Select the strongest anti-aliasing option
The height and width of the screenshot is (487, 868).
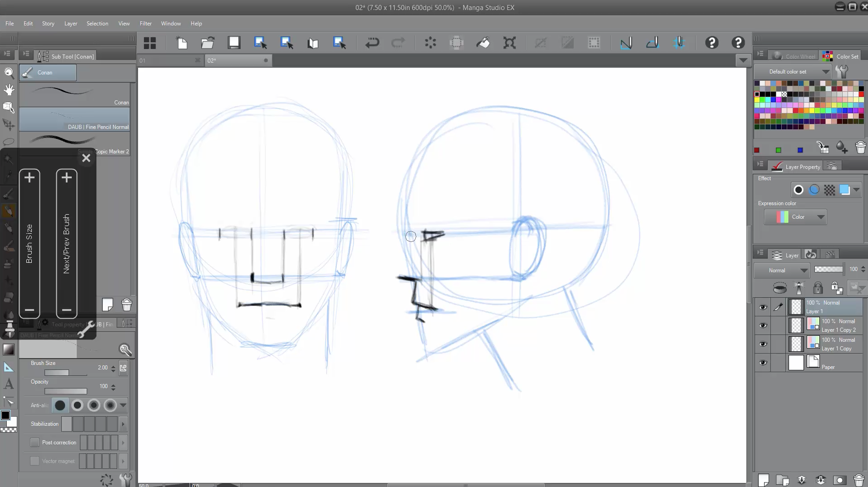(x=110, y=405)
